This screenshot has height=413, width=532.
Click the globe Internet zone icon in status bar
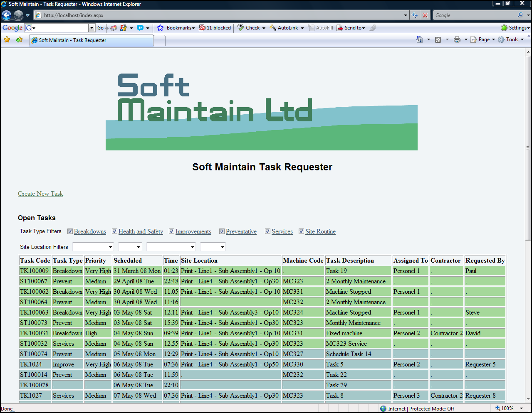click(383, 408)
